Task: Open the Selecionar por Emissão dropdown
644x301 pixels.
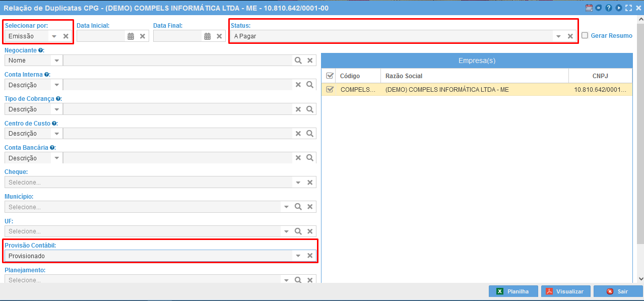Action: click(x=54, y=36)
